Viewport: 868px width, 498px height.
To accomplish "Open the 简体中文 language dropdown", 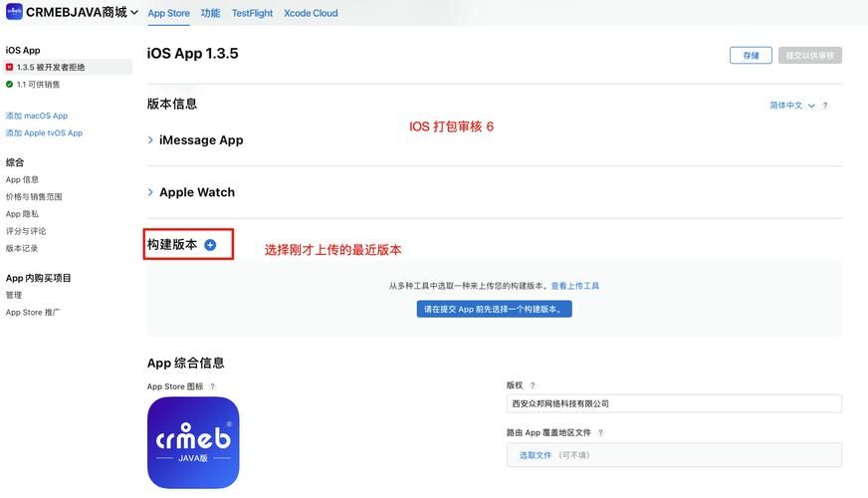I will pos(792,106).
